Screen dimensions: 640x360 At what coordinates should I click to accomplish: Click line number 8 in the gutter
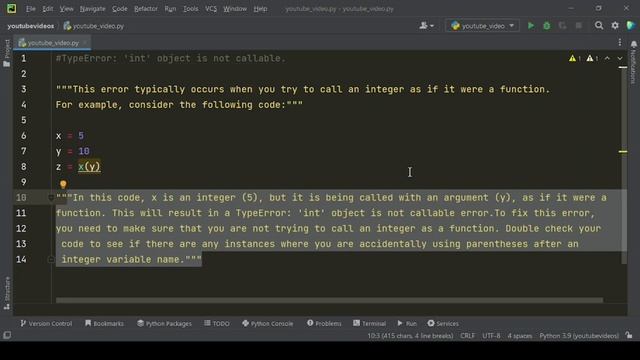point(23,167)
